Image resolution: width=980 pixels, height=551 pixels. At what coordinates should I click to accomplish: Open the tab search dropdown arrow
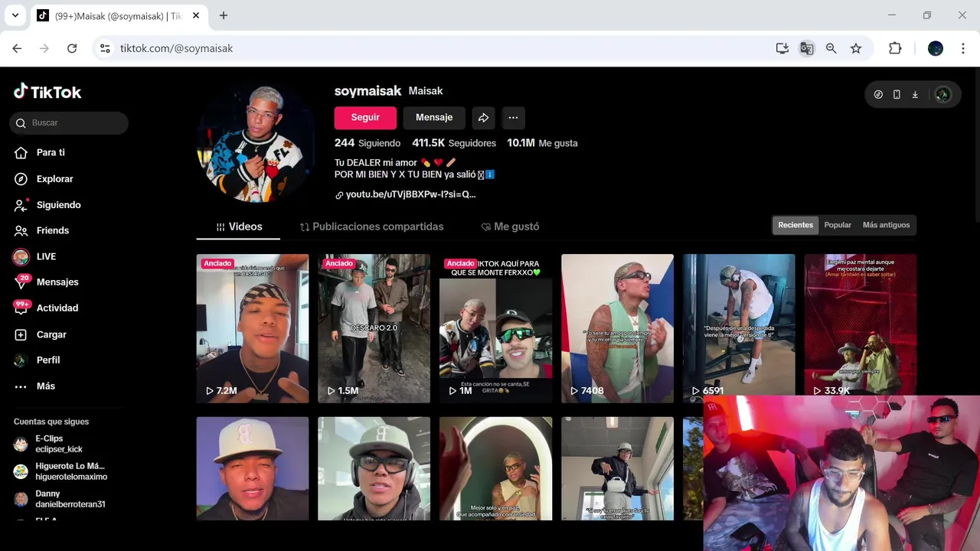coord(15,15)
